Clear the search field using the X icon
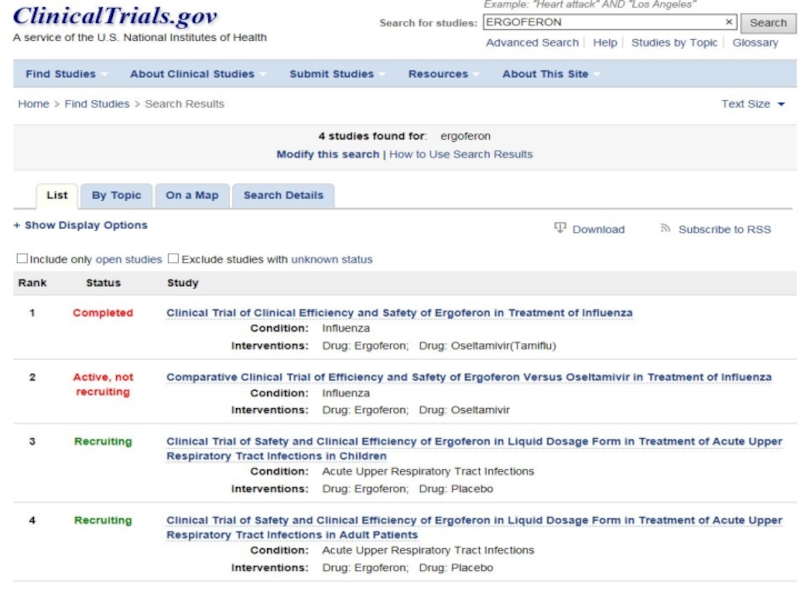The image size is (800, 600). pyautogui.click(x=729, y=22)
